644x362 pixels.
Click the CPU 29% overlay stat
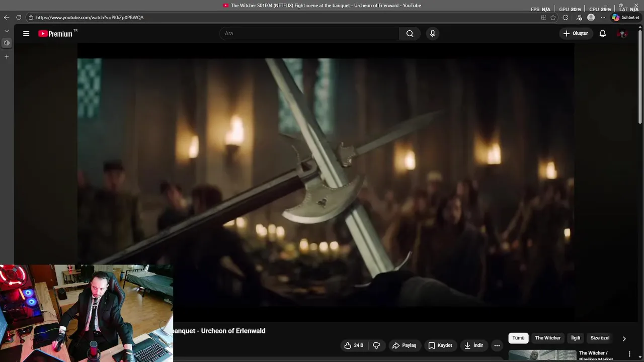click(600, 9)
